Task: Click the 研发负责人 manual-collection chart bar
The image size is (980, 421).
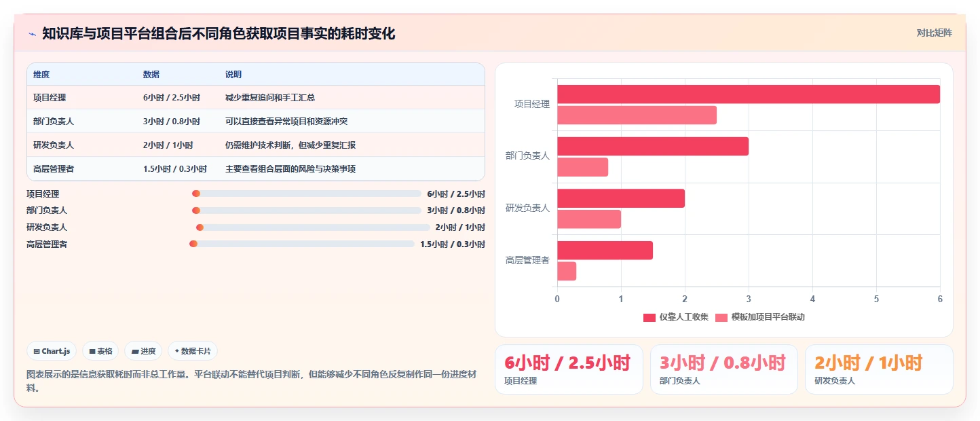Action: (621, 198)
